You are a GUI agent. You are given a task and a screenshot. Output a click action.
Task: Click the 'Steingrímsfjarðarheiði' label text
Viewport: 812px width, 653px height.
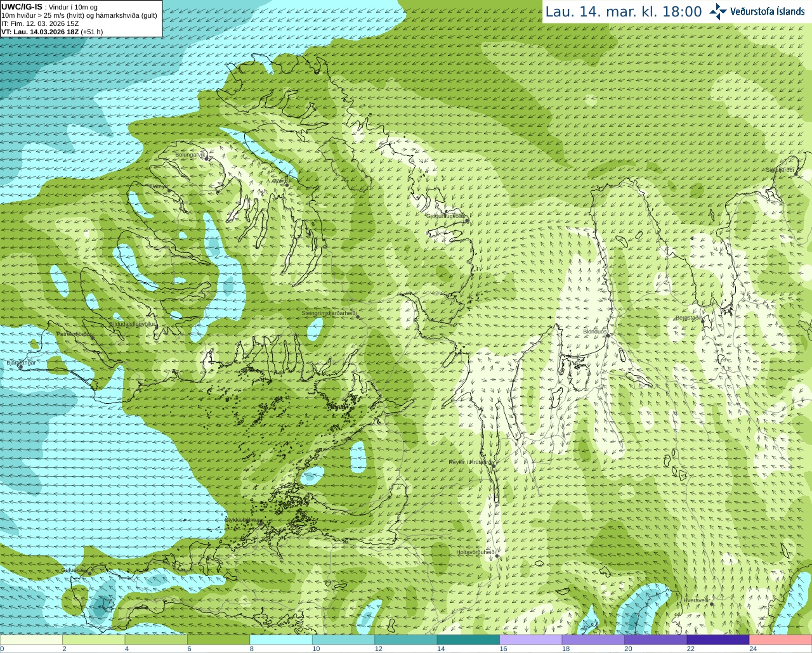coord(329,313)
